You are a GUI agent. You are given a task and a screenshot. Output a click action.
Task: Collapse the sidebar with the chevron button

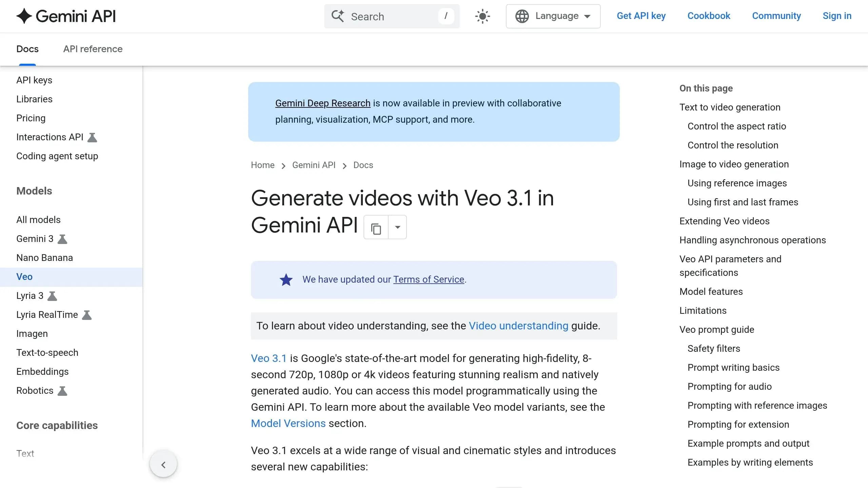tap(163, 465)
